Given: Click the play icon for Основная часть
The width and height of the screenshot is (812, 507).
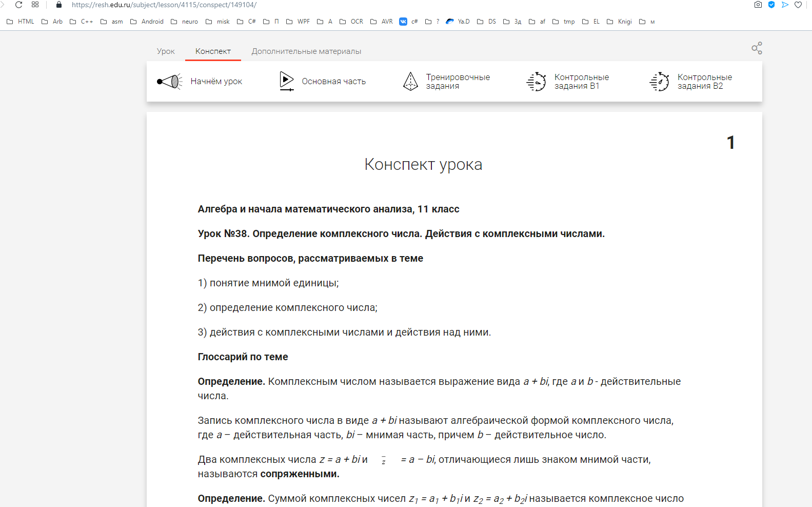Looking at the screenshot, I should point(287,81).
